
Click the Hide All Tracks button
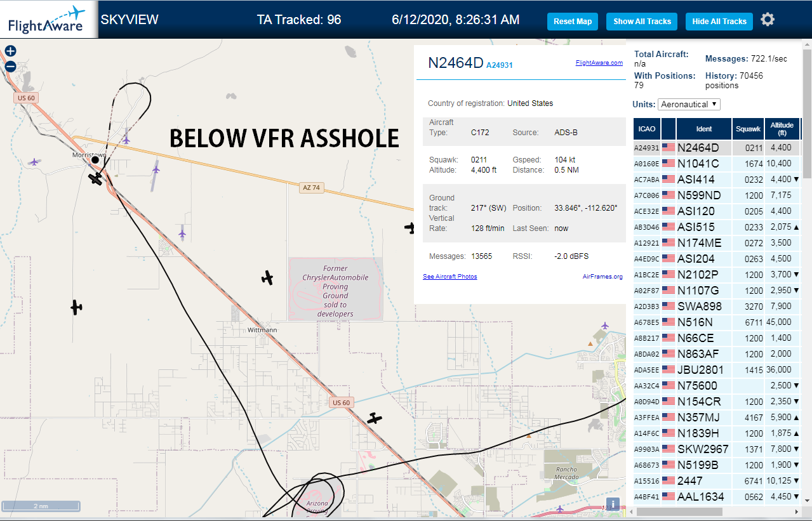point(719,22)
